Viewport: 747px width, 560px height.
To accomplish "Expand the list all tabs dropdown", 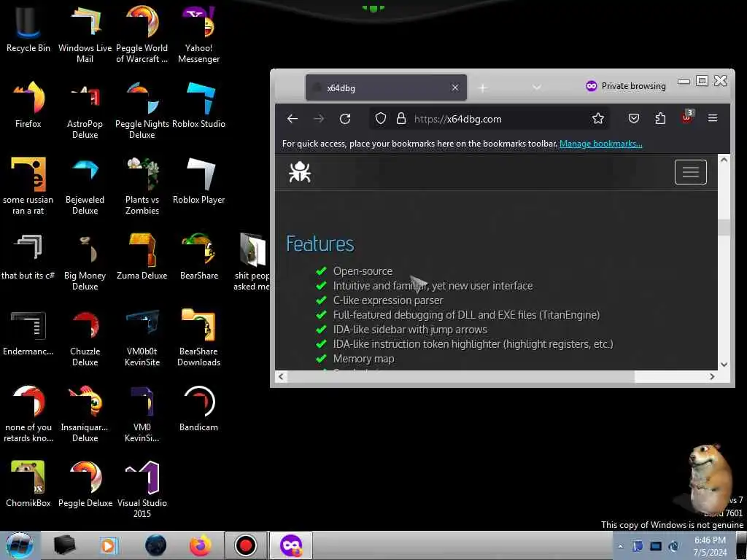I will click(x=536, y=87).
